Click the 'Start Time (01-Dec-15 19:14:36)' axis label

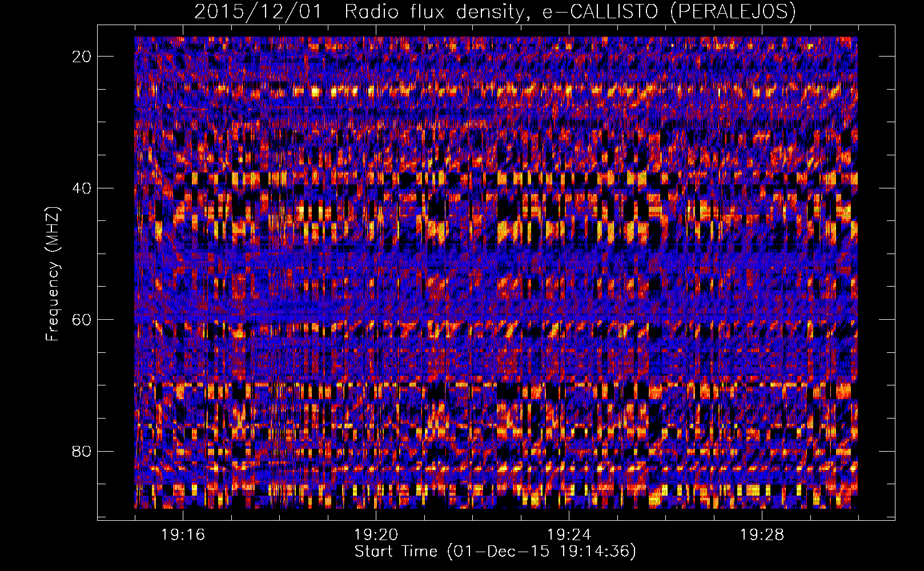tap(495, 552)
